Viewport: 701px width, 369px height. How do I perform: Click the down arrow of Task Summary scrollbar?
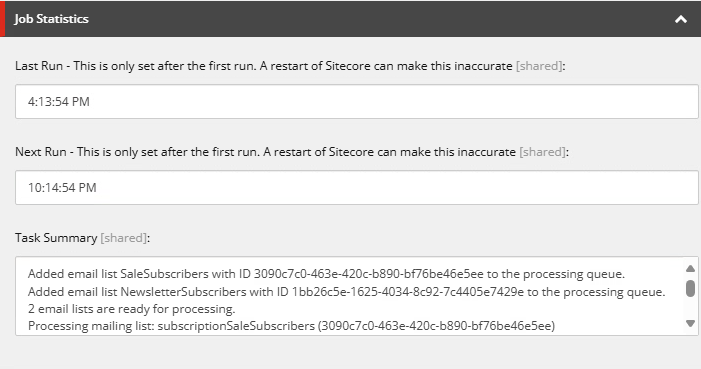[690, 323]
